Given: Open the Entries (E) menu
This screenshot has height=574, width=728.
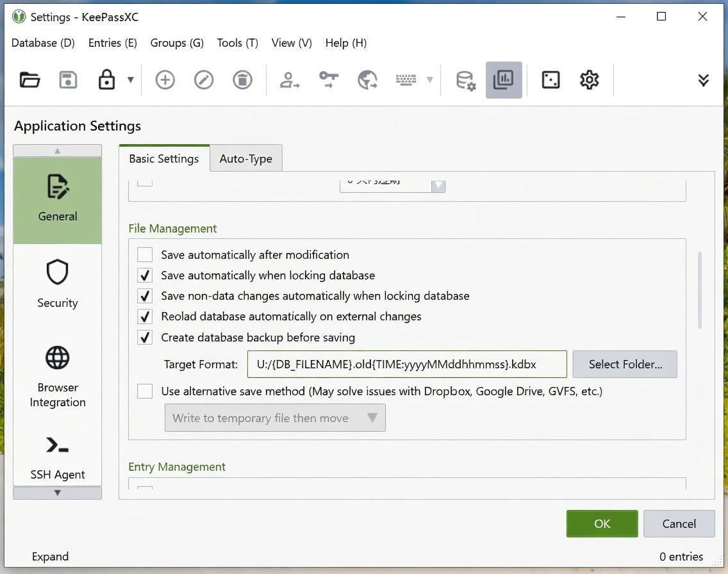Looking at the screenshot, I should click(112, 43).
